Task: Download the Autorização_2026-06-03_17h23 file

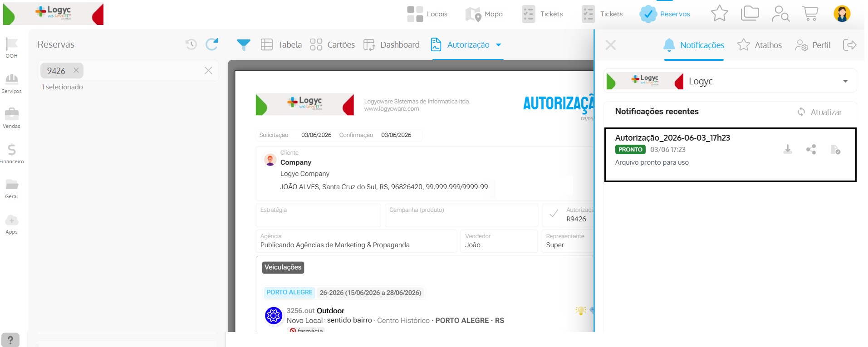Action: (x=788, y=149)
